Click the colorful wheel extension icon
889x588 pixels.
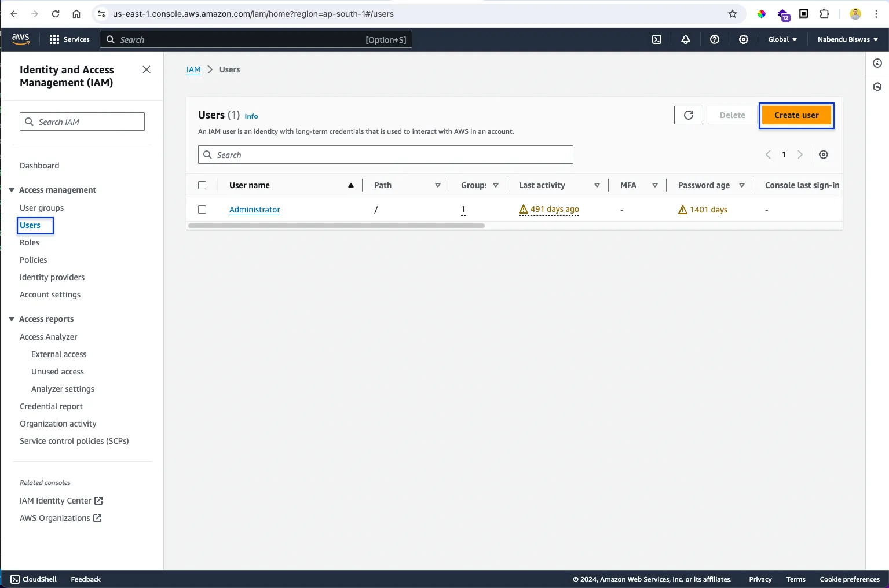pyautogui.click(x=762, y=14)
